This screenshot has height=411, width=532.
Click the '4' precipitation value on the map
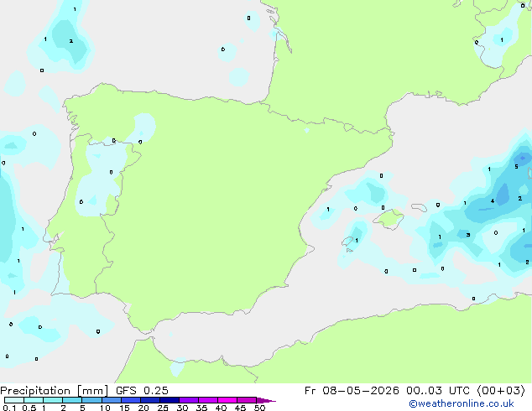point(493,200)
